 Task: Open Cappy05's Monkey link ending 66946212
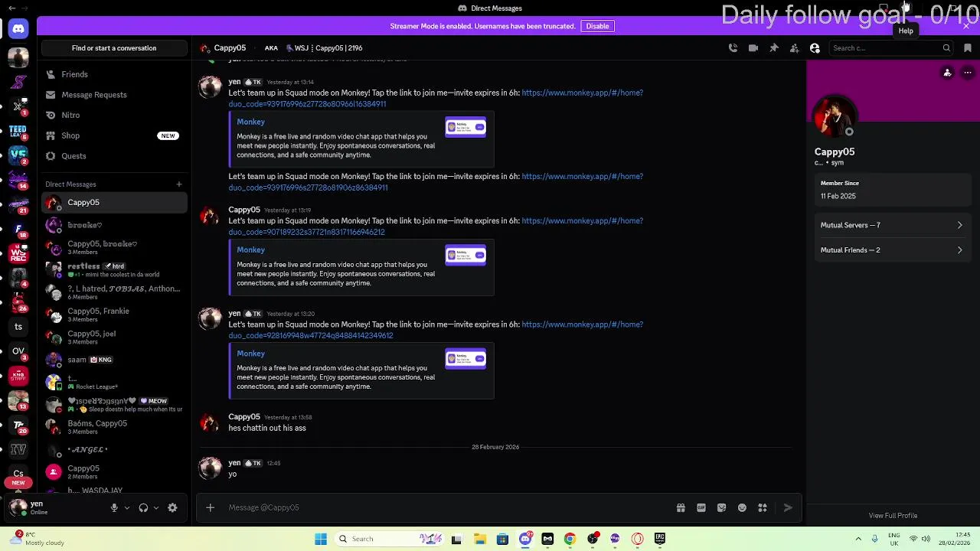[x=436, y=226]
